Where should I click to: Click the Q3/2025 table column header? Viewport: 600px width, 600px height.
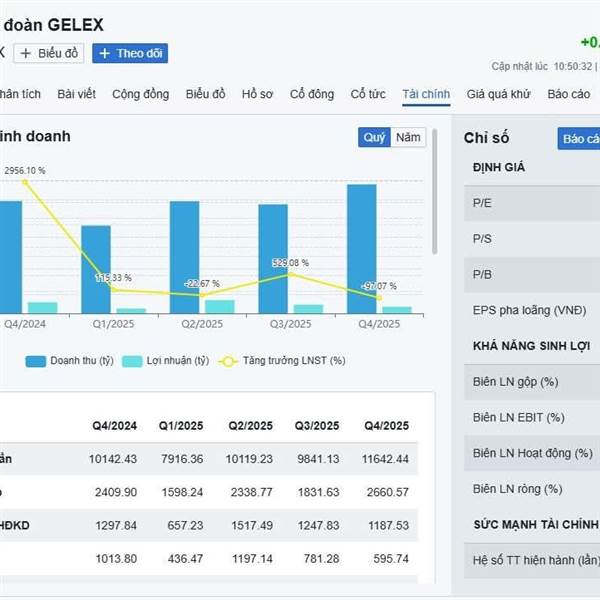click(x=317, y=426)
